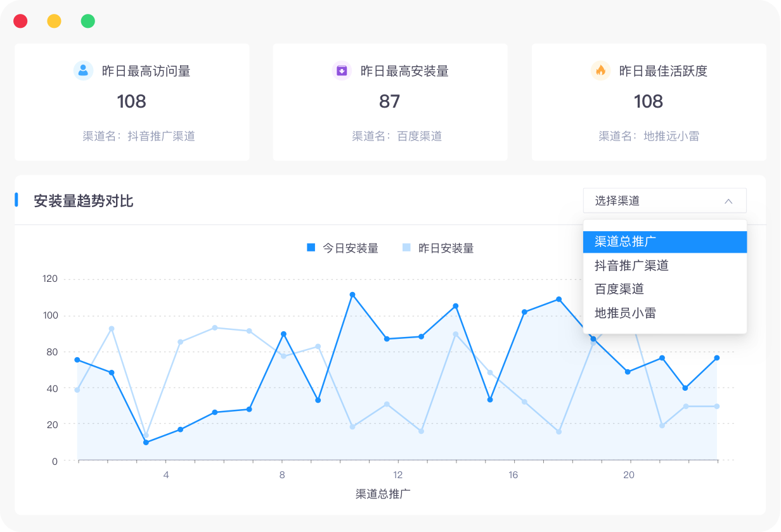Open the 选择渠道 select box

(664, 201)
